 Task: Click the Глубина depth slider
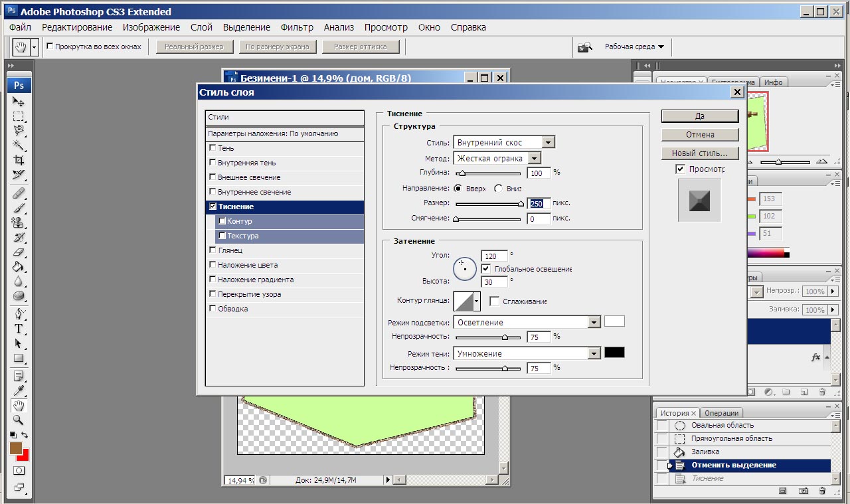tap(488, 173)
